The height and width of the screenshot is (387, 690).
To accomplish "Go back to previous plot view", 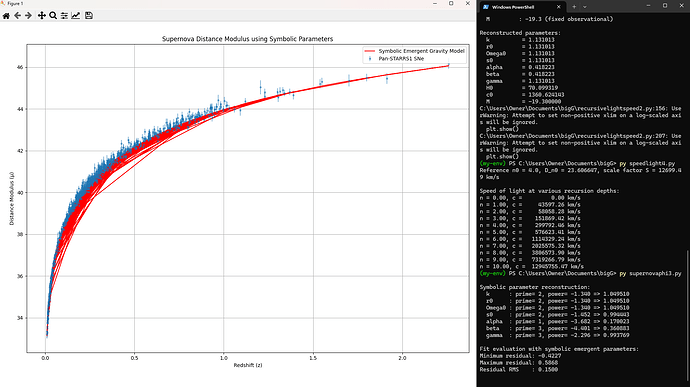I will point(18,16).
